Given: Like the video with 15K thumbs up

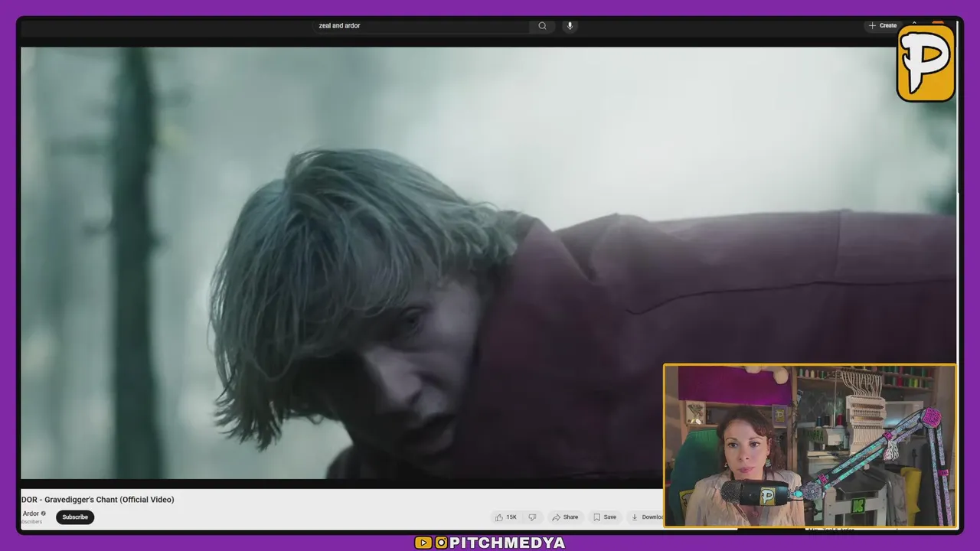Looking at the screenshot, I should click(506, 517).
